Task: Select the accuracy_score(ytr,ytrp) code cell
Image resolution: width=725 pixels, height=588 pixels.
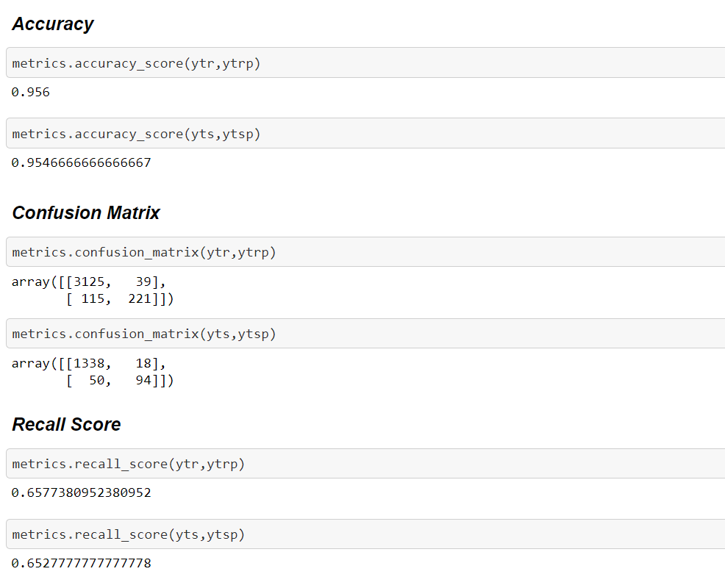Action: click(x=365, y=62)
